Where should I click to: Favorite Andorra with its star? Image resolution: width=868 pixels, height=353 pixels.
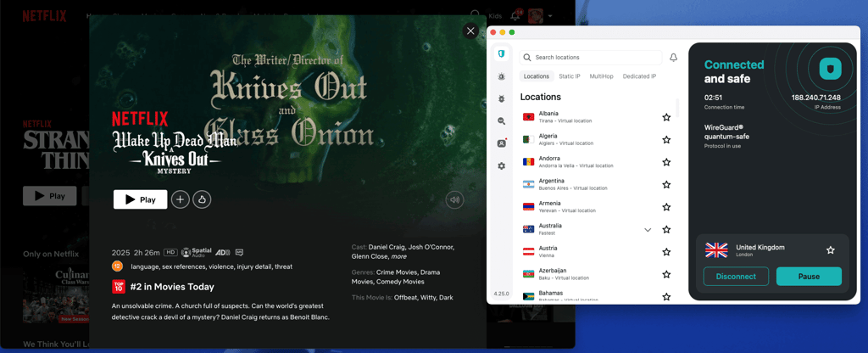(666, 162)
